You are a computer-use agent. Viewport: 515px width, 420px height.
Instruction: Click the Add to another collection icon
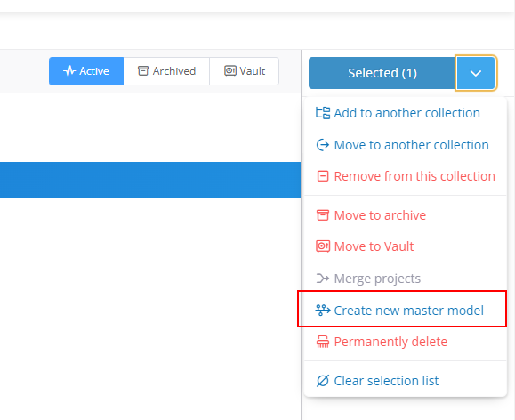point(323,113)
